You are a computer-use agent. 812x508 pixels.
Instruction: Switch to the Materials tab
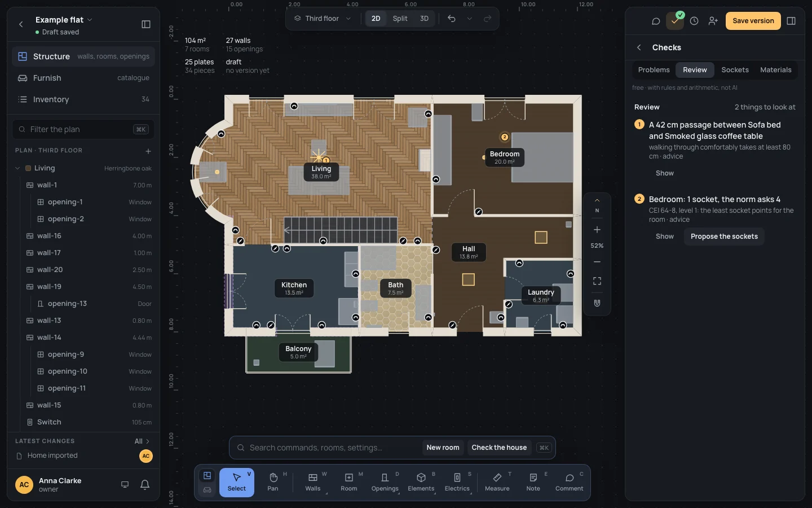click(x=775, y=70)
